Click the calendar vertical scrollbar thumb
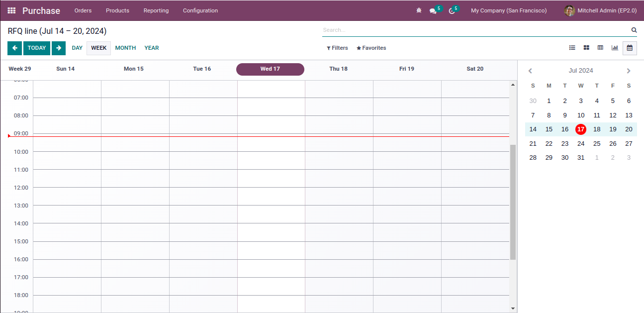Viewport: 644px width, 313px height. coord(513,202)
